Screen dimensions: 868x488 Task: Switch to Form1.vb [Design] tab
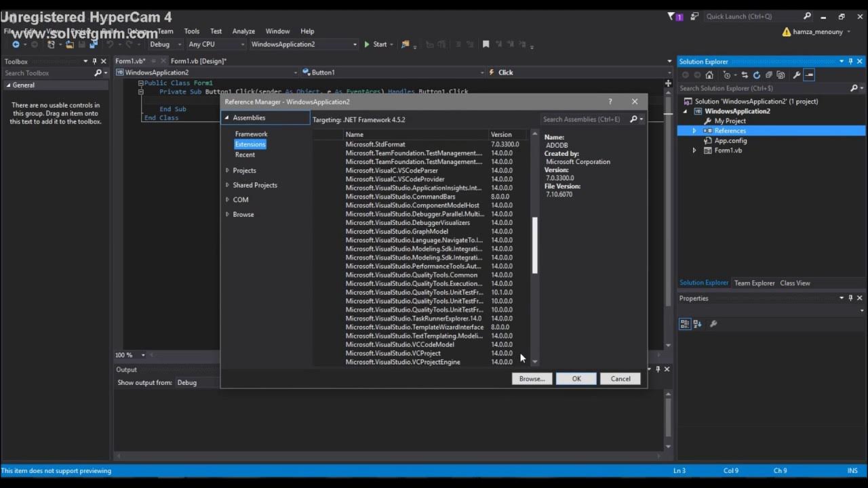coord(199,61)
